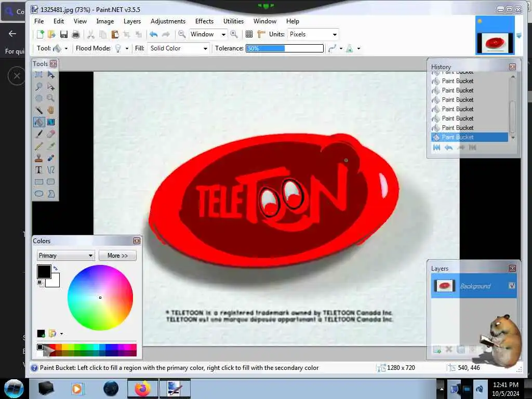Select the Rectangle Select tool

point(39,75)
